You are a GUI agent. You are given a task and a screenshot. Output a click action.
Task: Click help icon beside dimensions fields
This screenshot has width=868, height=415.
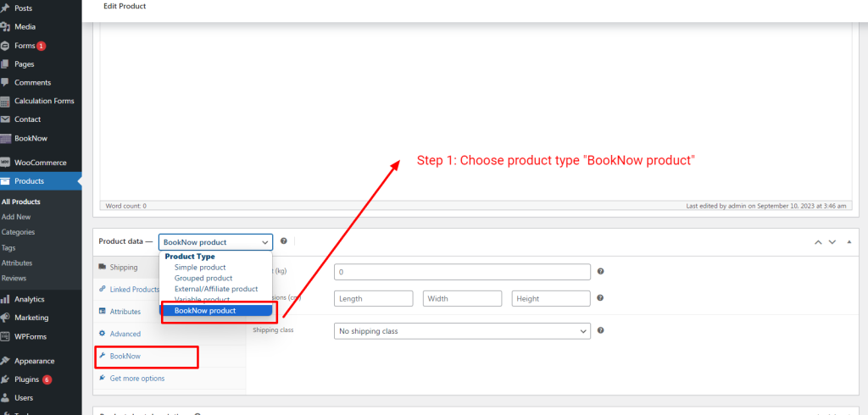601,297
